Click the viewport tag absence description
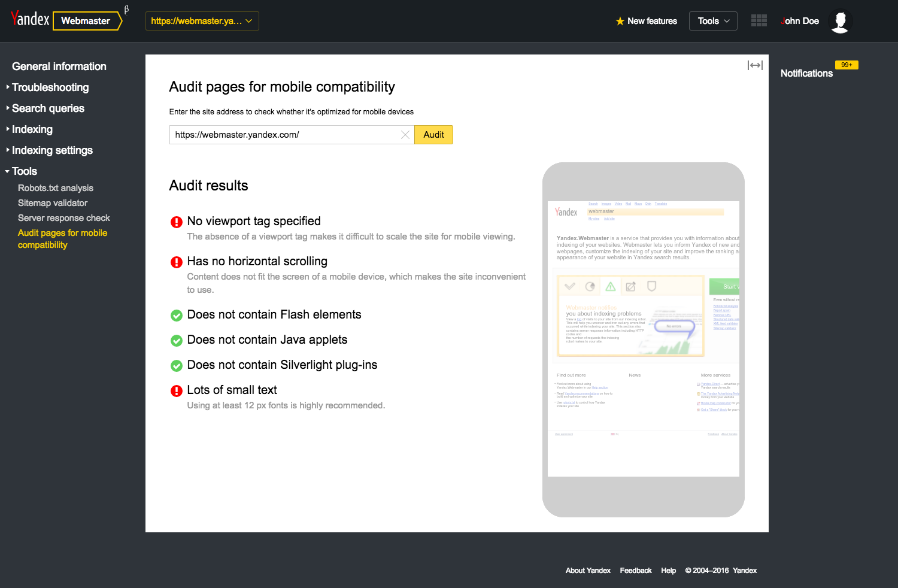Image resolution: width=898 pixels, height=588 pixels. click(x=351, y=237)
